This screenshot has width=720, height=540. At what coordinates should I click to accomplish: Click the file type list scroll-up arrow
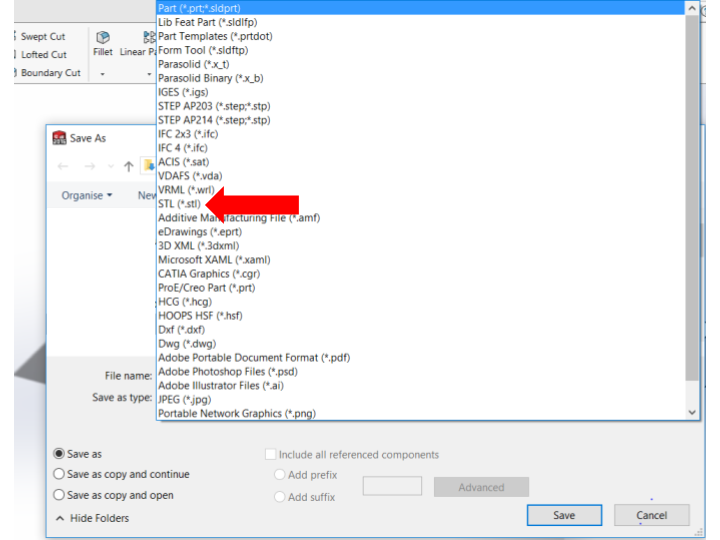coord(692,8)
